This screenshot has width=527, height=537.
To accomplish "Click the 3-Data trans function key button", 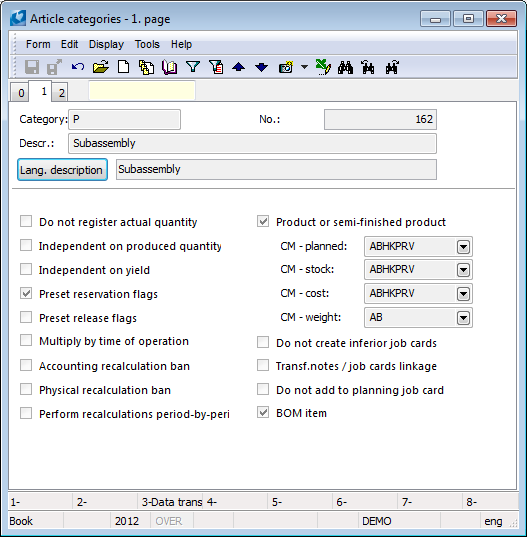I will [x=171, y=502].
